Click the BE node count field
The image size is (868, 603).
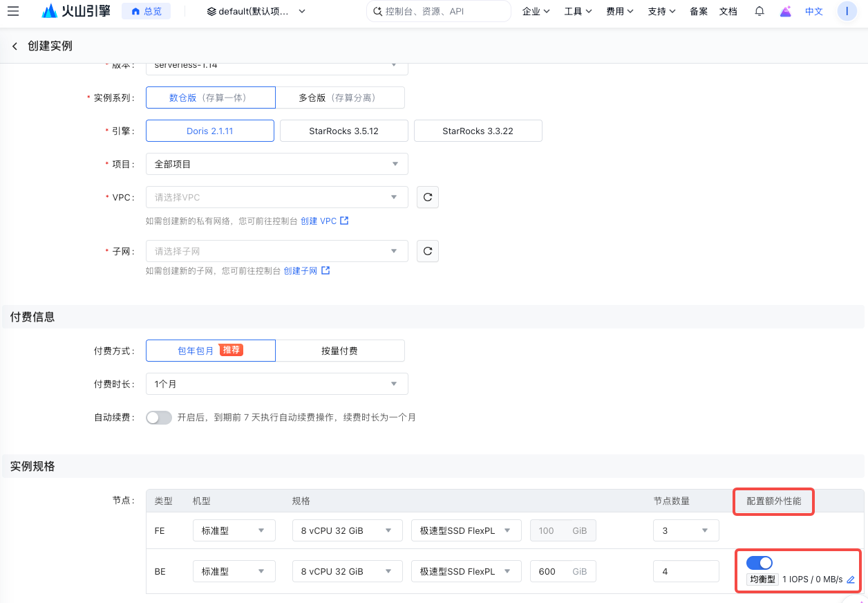point(686,571)
